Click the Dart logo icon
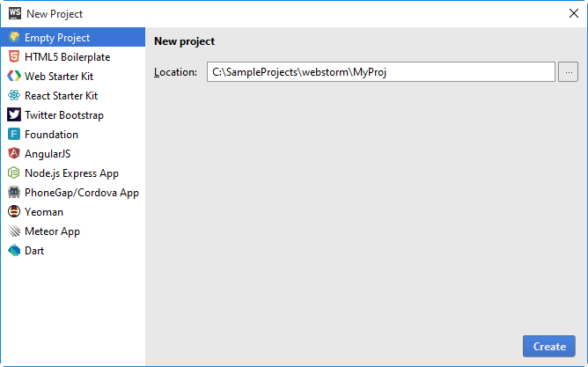This screenshot has height=367, width=588. click(14, 251)
